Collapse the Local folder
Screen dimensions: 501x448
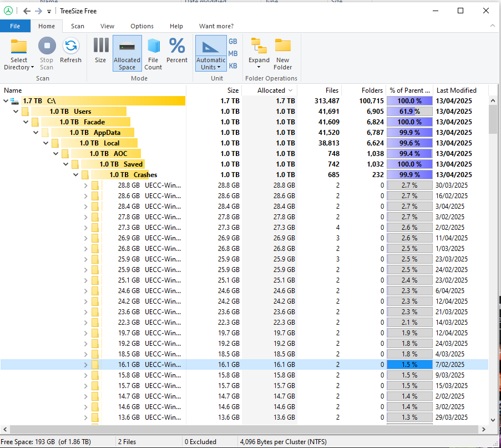(46, 143)
